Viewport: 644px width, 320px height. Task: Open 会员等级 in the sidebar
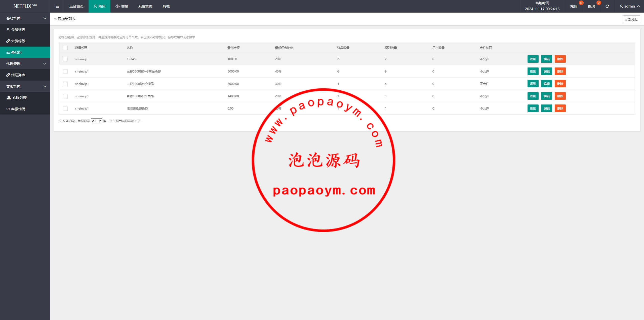pos(25,41)
